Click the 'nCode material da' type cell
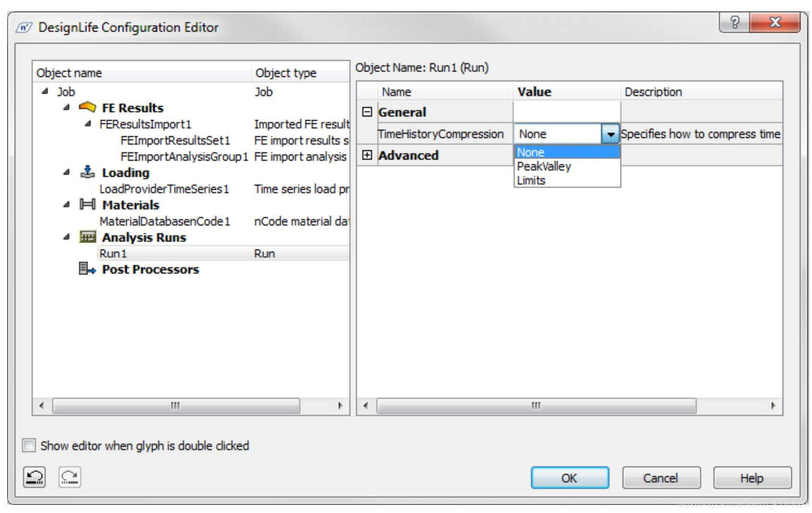 tap(301, 221)
